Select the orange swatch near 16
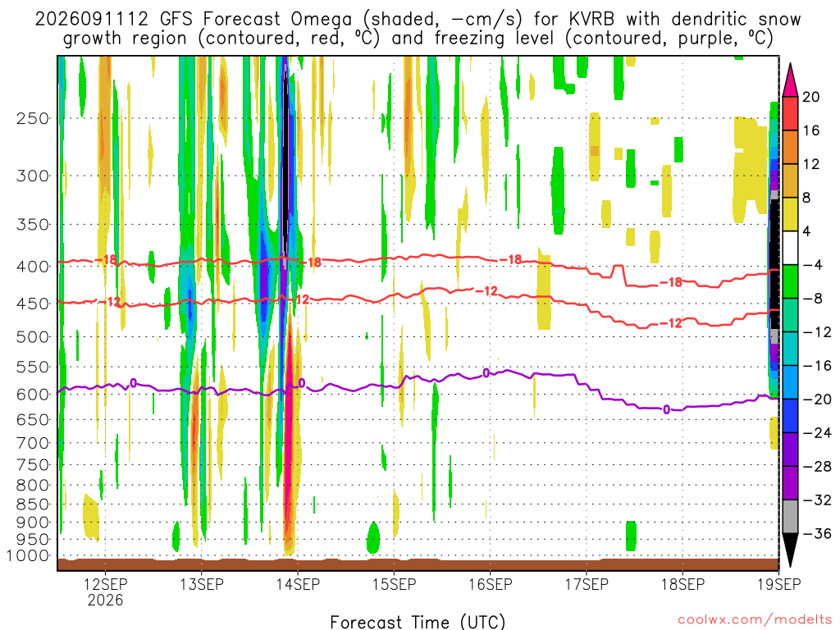This screenshot has width=840, height=630. [790, 147]
